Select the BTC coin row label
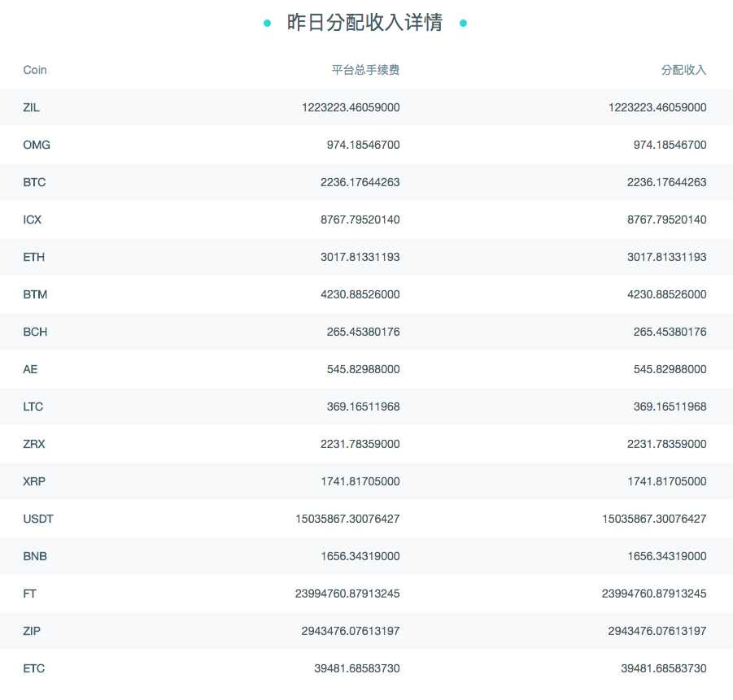The height and width of the screenshot is (700, 733). coord(35,182)
